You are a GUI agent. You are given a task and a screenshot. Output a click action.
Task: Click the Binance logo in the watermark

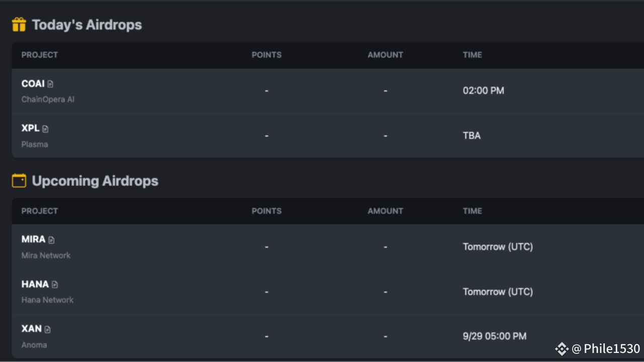(561, 348)
